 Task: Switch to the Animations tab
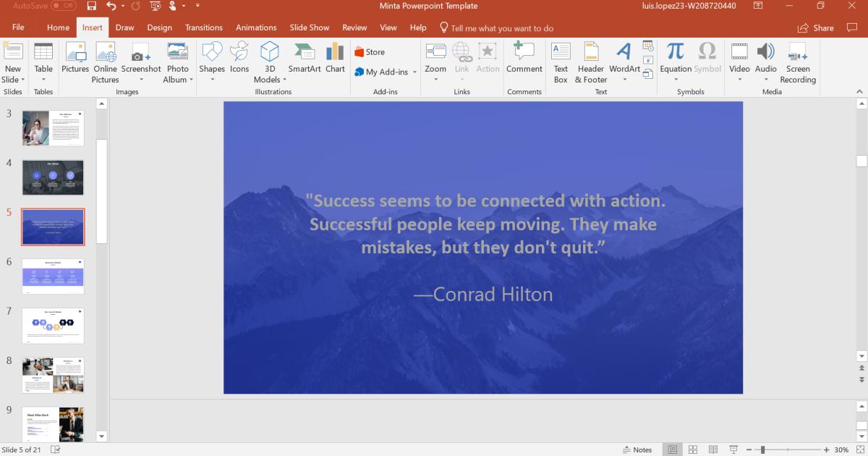click(256, 28)
